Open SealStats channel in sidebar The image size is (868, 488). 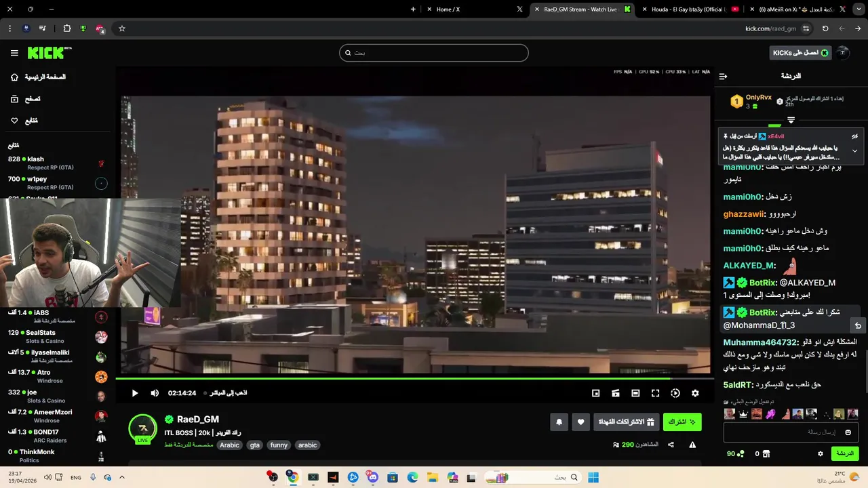[57, 337]
